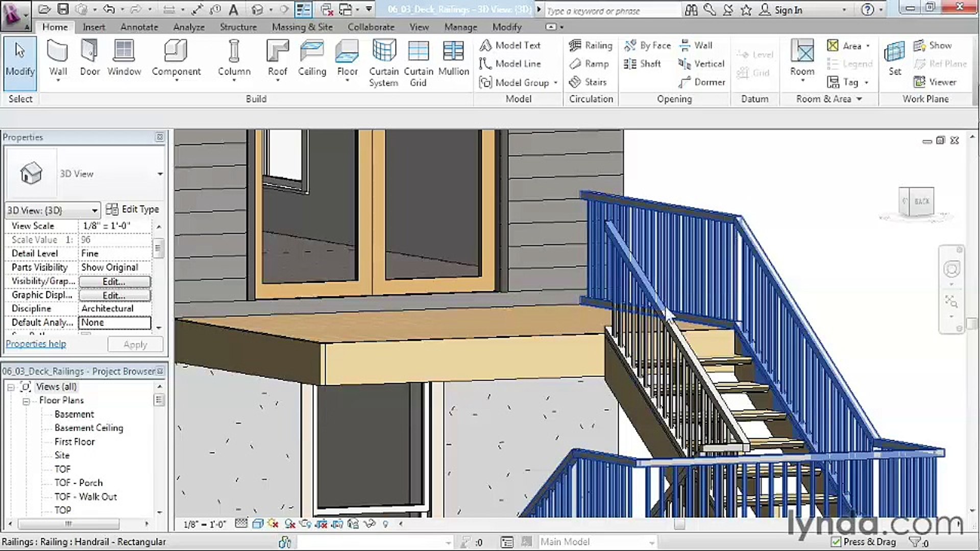Select the Curtain Grid tool
This screenshot has width=980, height=551.
coord(418,63)
